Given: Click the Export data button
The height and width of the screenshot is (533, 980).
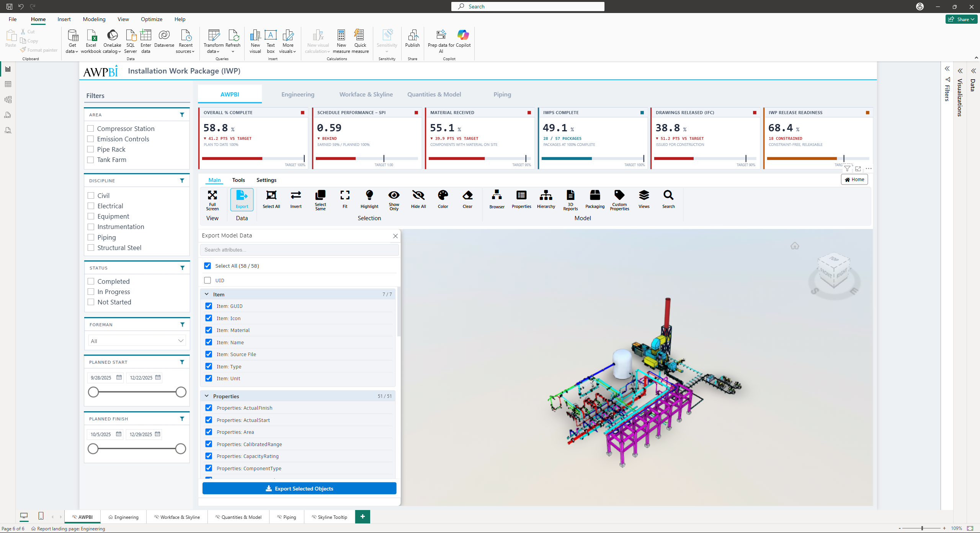Looking at the screenshot, I should (x=242, y=200).
